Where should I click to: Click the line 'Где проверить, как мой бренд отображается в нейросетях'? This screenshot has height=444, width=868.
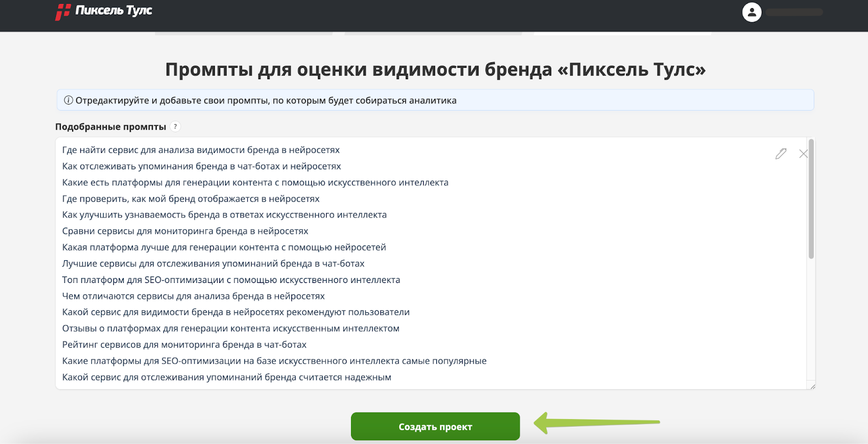click(x=190, y=199)
